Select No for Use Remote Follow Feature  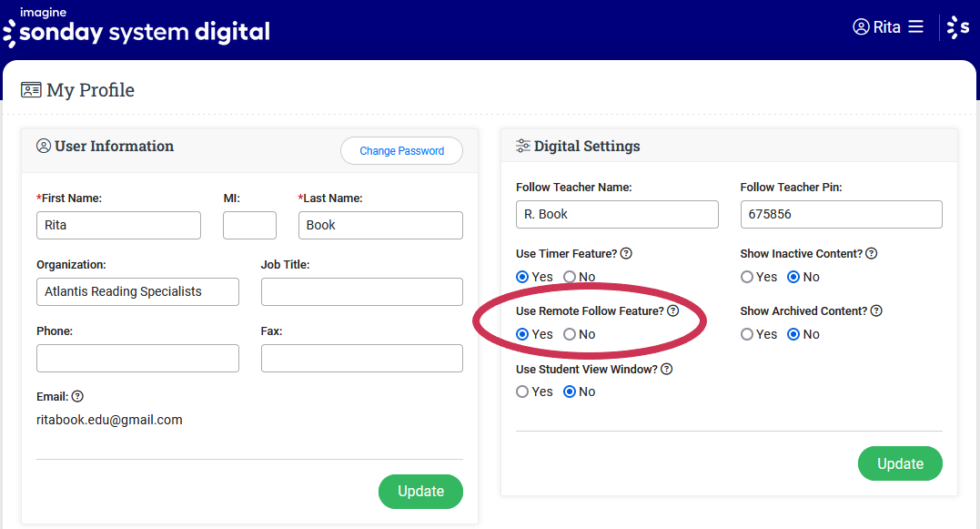(x=570, y=334)
